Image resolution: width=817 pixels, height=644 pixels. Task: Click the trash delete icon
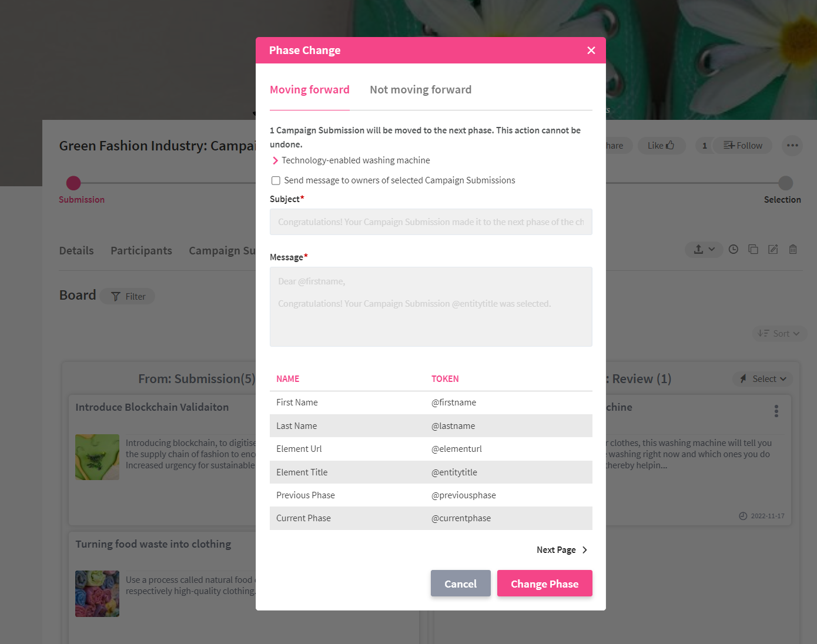coord(793,249)
